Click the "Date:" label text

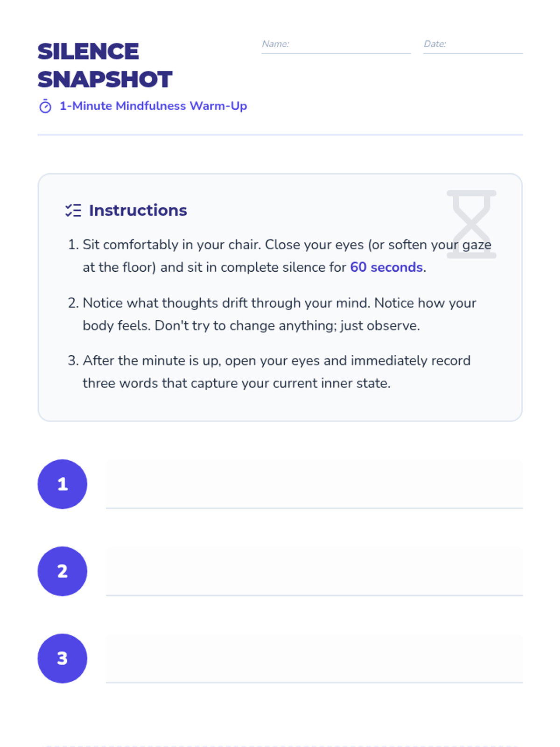435,44
